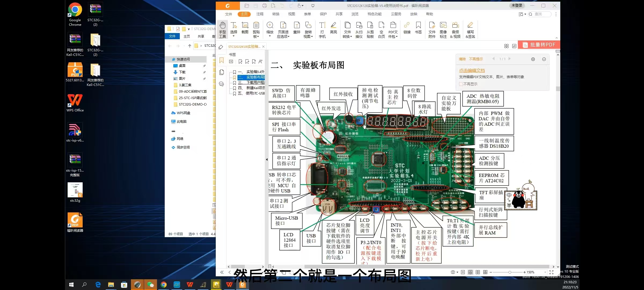The width and height of the screenshot is (644, 290).
Task: Select bookmark 四、新建Keil项目
Action: pos(251,88)
